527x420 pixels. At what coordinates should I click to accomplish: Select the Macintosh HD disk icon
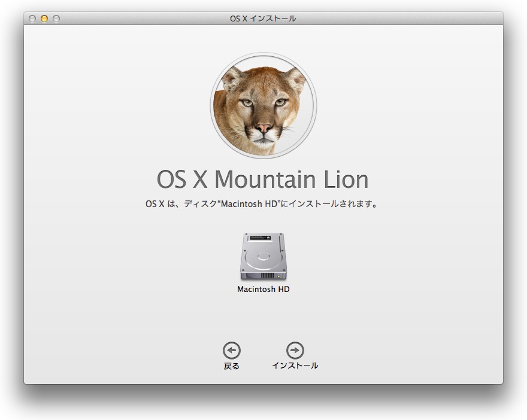[263, 257]
